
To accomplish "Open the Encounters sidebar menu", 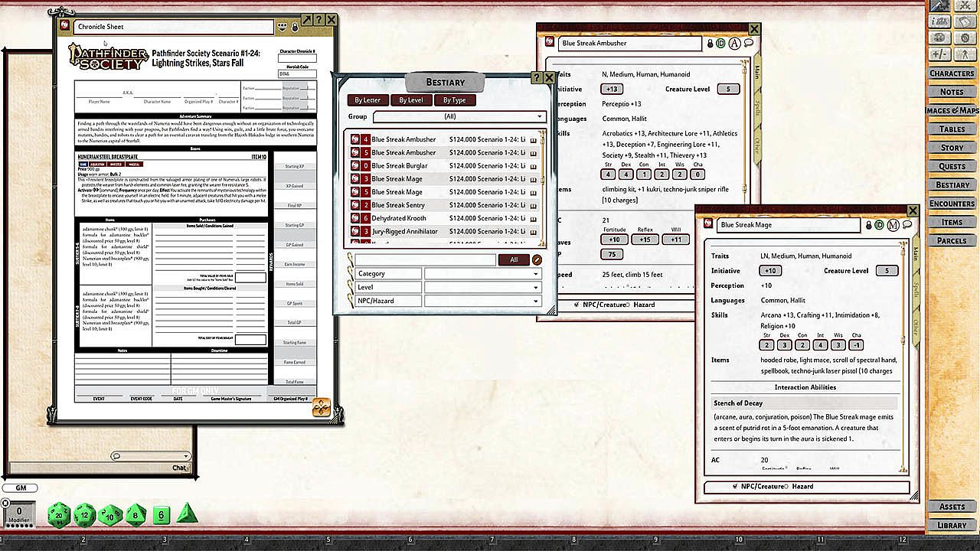I will tap(952, 204).
